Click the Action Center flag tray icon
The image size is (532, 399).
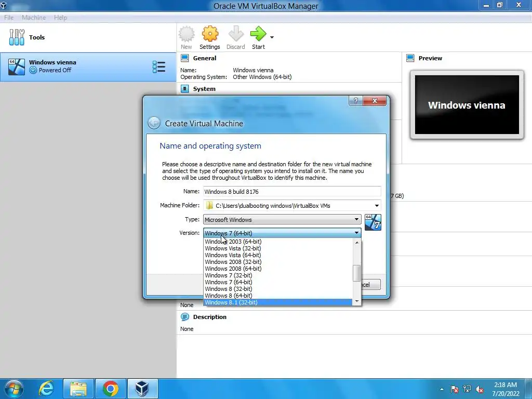(x=454, y=389)
